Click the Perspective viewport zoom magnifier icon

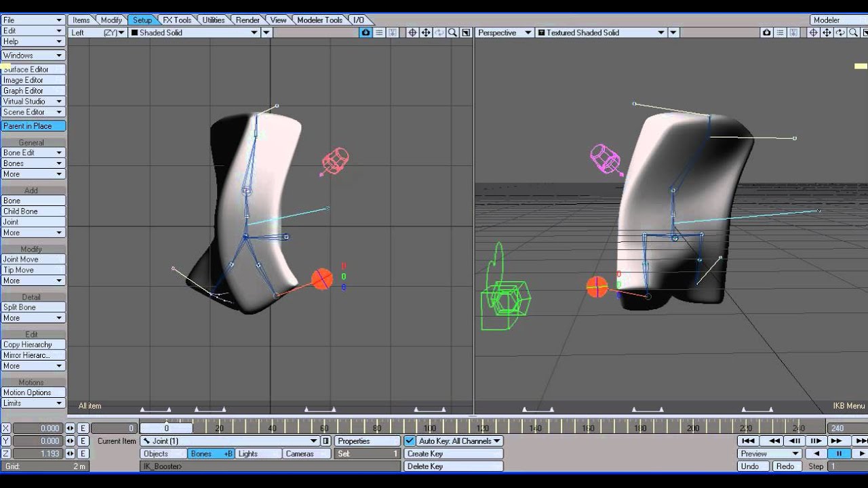point(853,33)
